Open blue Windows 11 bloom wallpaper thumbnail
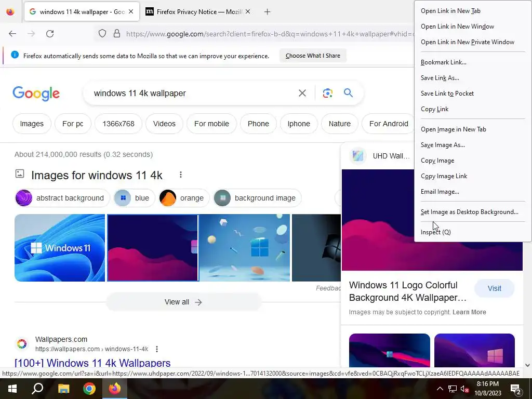Viewport: 532px width, 399px height. [x=60, y=248]
